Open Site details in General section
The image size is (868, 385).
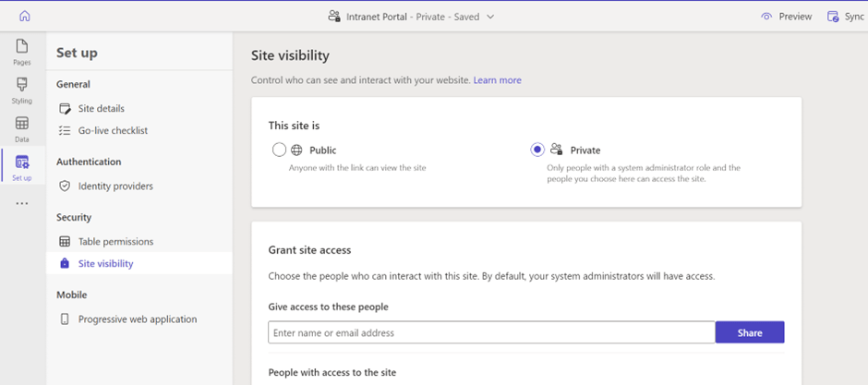pos(101,108)
